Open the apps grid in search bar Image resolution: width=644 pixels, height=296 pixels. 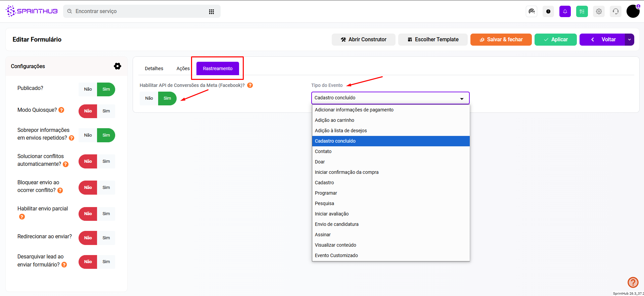[x=211, y=12]
